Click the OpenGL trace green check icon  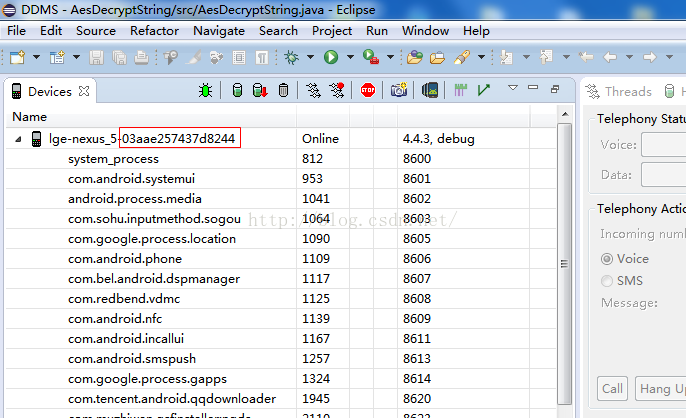(x=483, y=91)
